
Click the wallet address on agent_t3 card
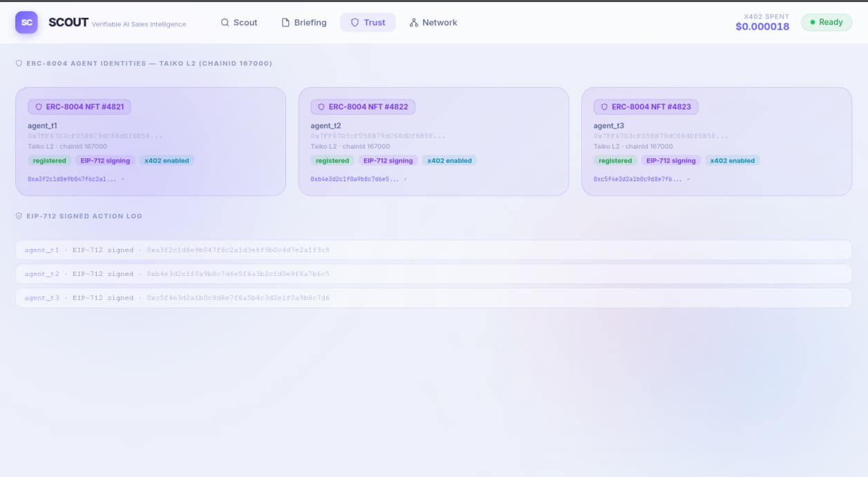click(x=661, y=136)
